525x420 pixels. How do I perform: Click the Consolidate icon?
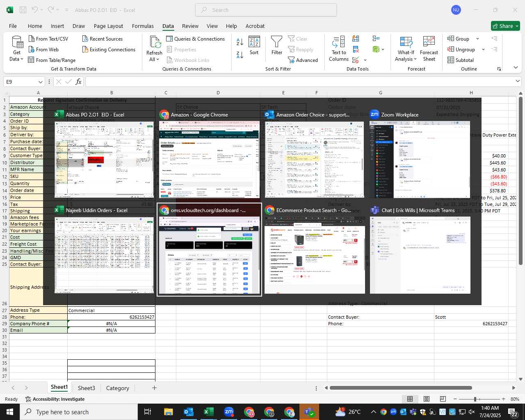(x=376, y=39)
